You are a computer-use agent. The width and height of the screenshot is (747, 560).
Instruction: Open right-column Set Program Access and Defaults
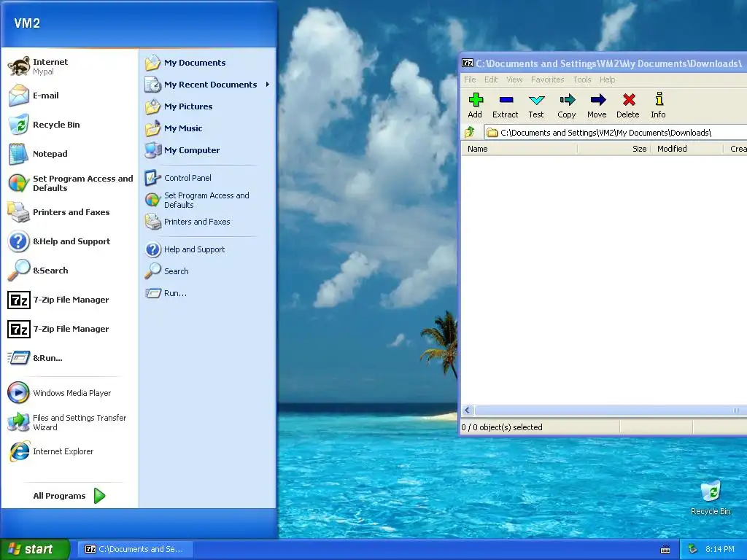click(x=208, y=200)
